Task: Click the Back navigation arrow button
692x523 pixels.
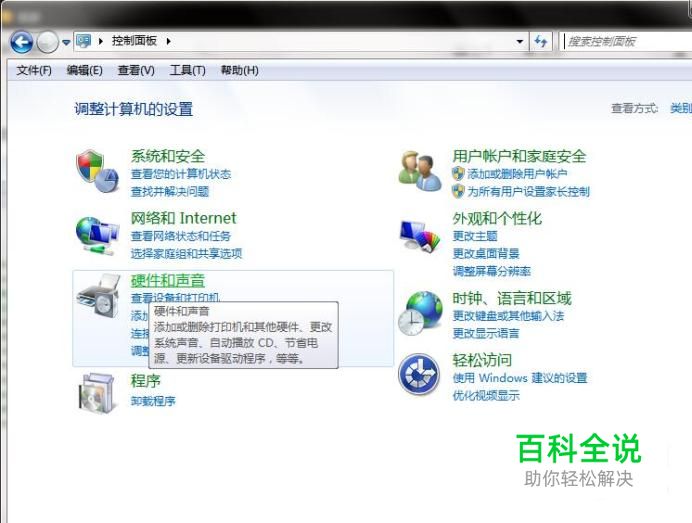Action: coord(22,42)
